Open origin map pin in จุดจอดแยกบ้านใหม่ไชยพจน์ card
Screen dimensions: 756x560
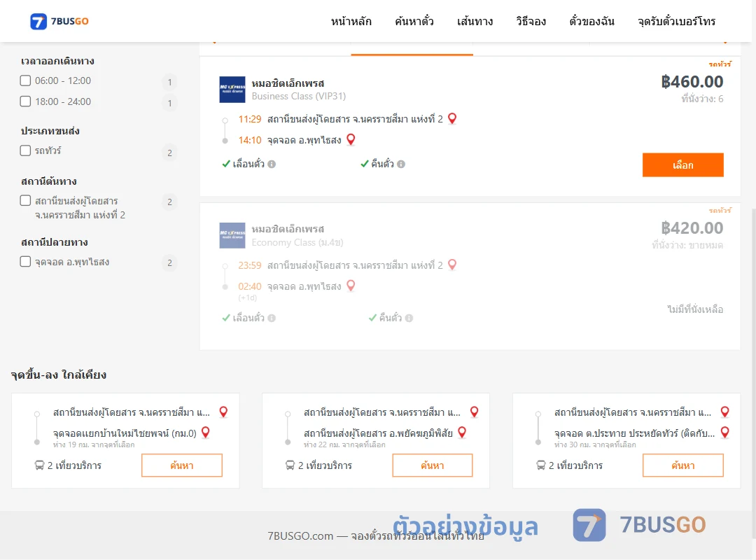[223, 412]
